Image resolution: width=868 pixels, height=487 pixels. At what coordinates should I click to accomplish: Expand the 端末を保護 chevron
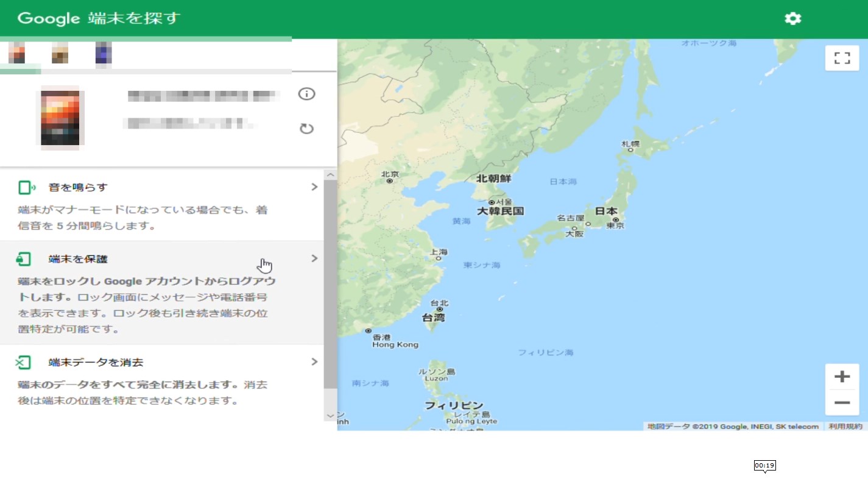(314, 258)
